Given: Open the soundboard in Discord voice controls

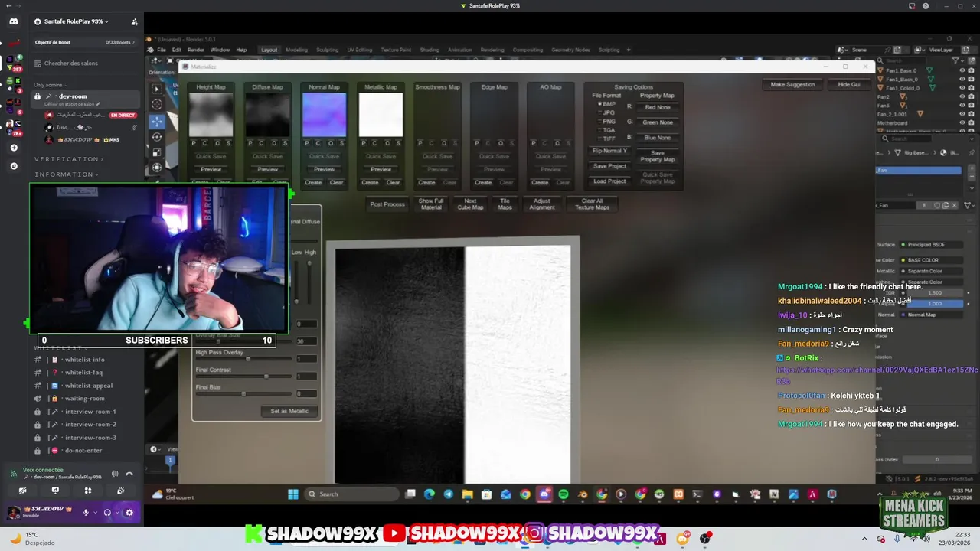Looking at the screenshot, I should tap(120, 491).
